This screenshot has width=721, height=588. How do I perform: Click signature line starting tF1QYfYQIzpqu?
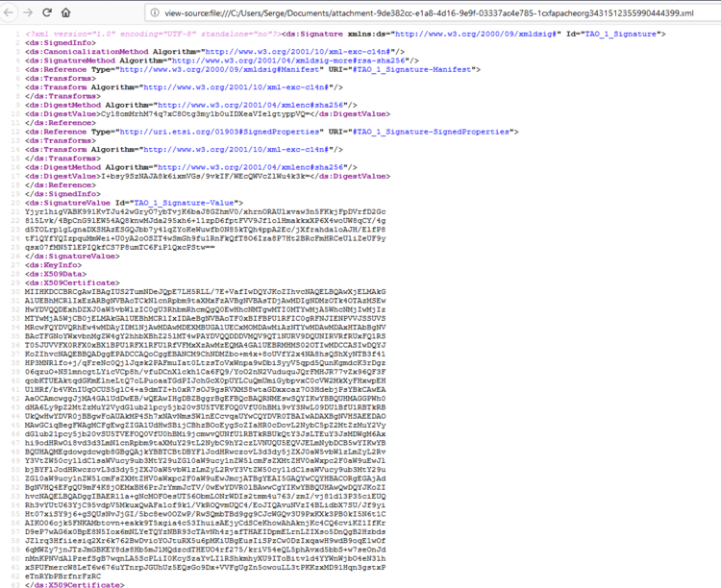click(205, 238)
